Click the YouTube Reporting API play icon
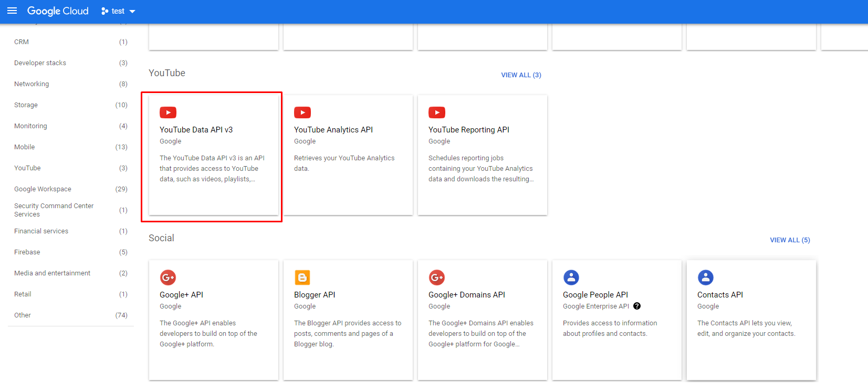 click(x=437, y=112)
